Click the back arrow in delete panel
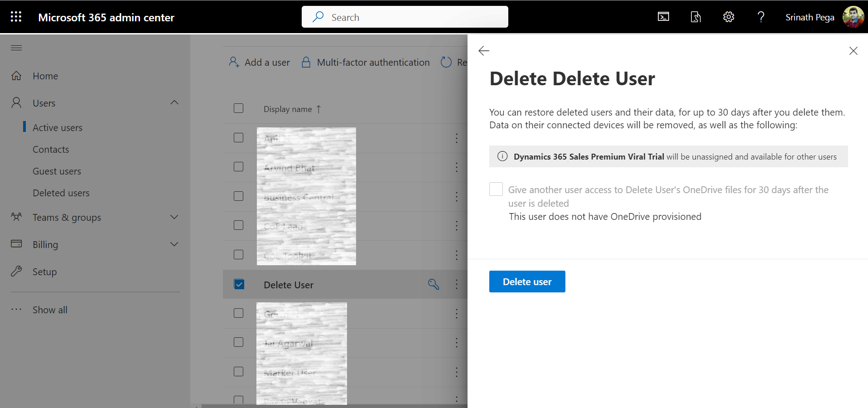The image size is (868, 408). coord(484,51)
